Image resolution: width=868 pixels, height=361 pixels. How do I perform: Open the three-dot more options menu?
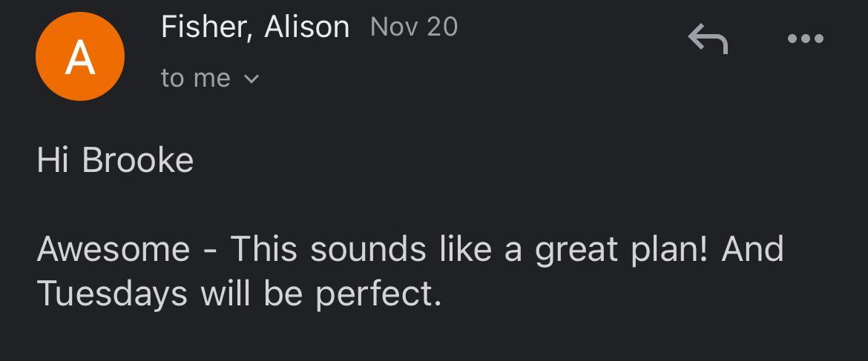click(x=806, y=39)
